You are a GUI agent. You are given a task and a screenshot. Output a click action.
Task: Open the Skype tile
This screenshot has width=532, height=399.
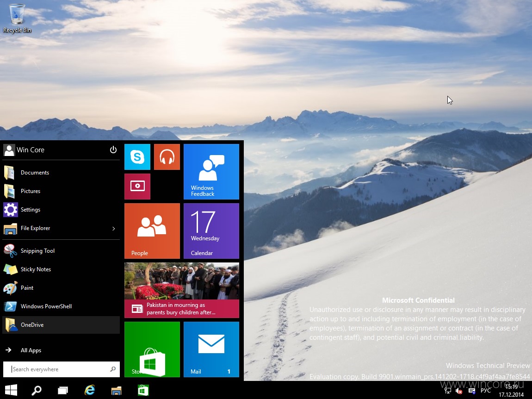(x=137, y=157)
